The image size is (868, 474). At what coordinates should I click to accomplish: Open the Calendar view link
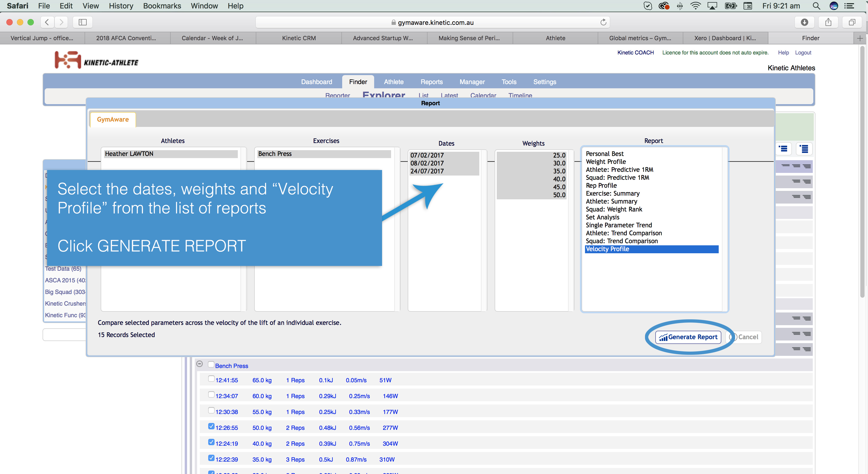tap(483, 95)
